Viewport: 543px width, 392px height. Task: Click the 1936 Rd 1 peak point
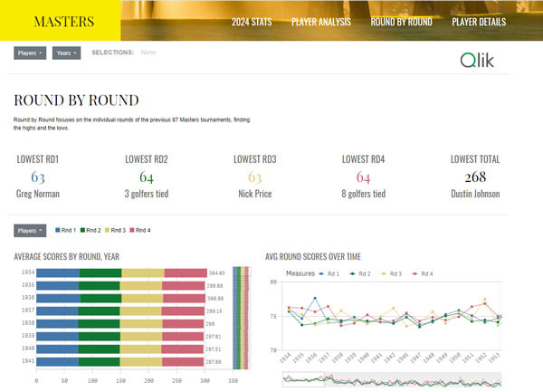tap(315, 298)
